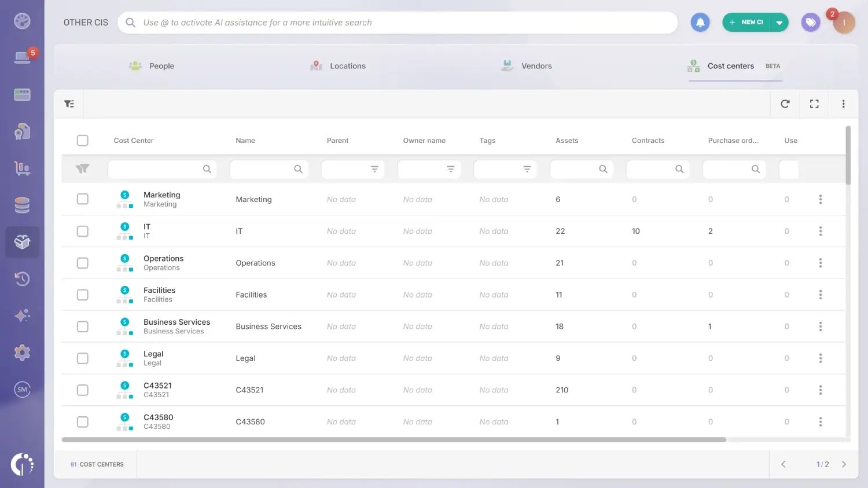Click the horizontal scrollbar of the table
Viewport: 868px width, 488px height.
click(393, 440)
